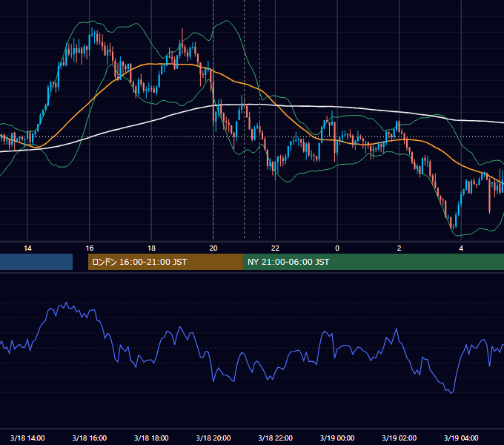Screen dimensions: 504x445
Task: Click the 3/18 14:00 time label
Action: (27, 438)
